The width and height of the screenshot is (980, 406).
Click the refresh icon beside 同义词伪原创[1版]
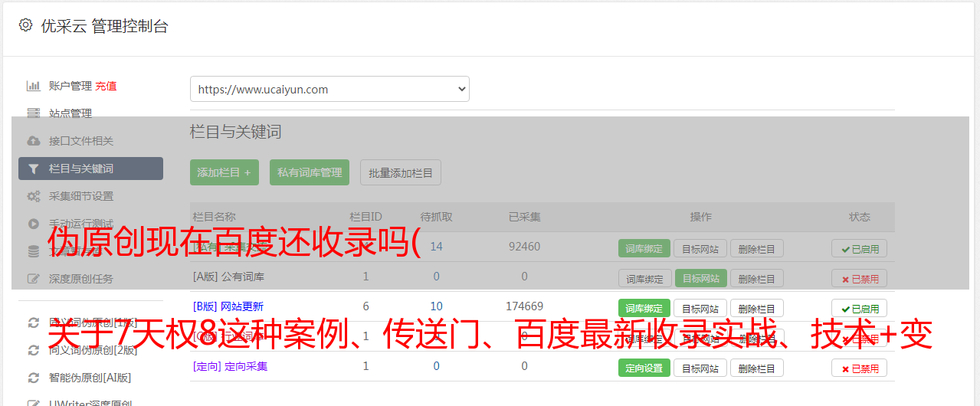click(x=33, y=323)
